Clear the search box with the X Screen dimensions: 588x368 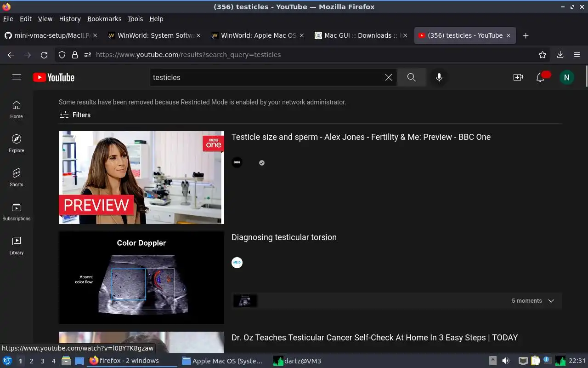(389, 77)
